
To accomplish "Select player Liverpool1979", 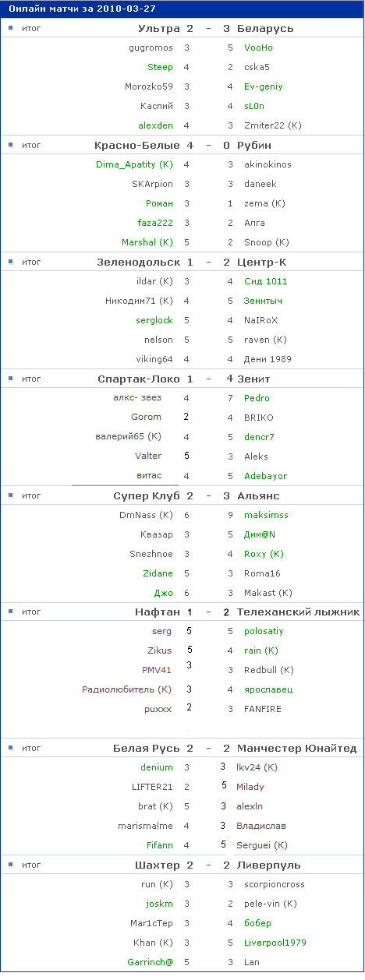I will 275,943.
